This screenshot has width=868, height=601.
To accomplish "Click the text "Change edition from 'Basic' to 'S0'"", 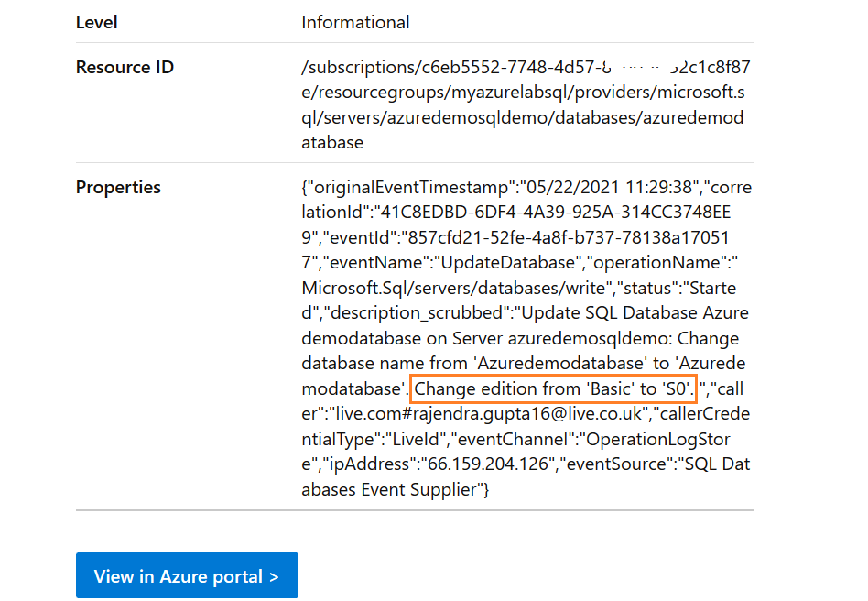I will click(553, 388).
